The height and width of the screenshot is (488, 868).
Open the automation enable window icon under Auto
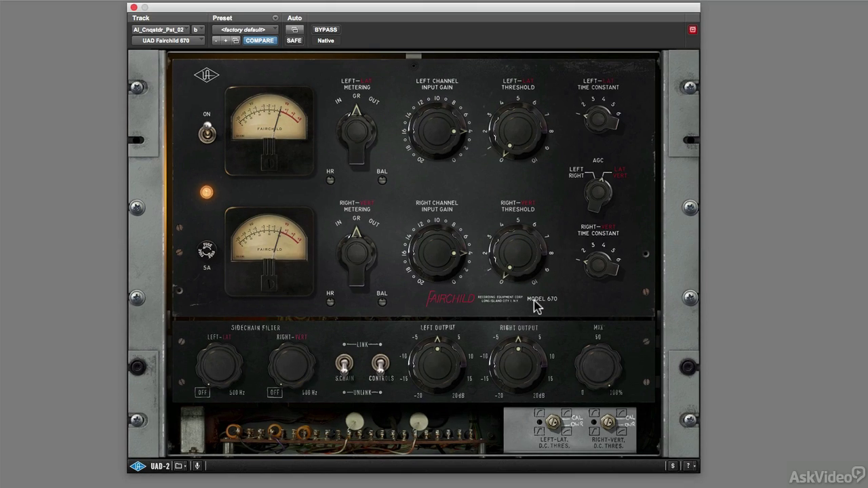tap(294, 30)
